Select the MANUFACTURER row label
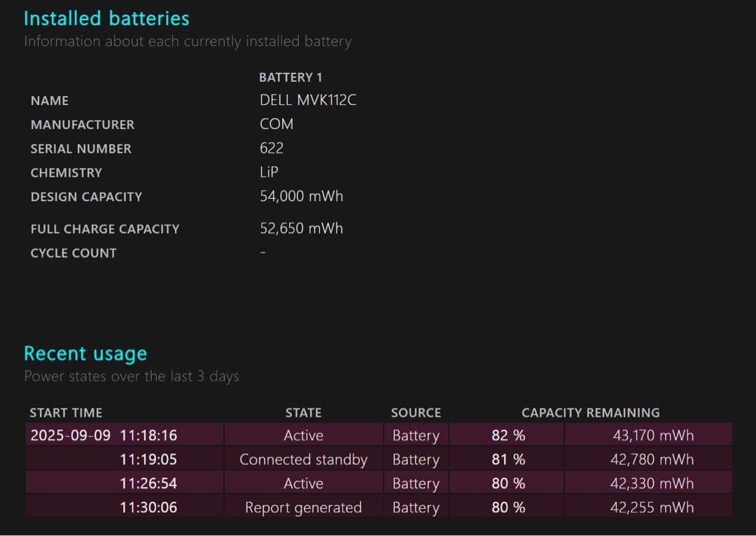Viewport: 756px width, 536px height. (x=82, y=125)
